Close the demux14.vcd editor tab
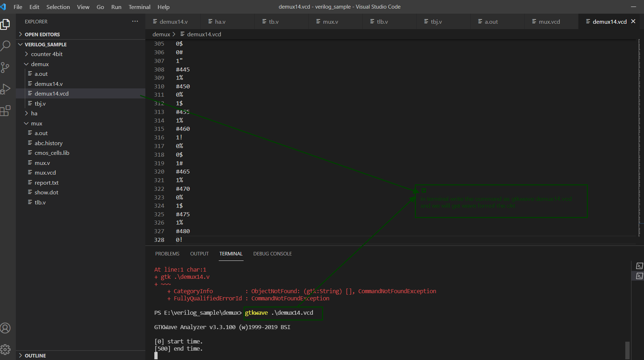 [633, 22]
